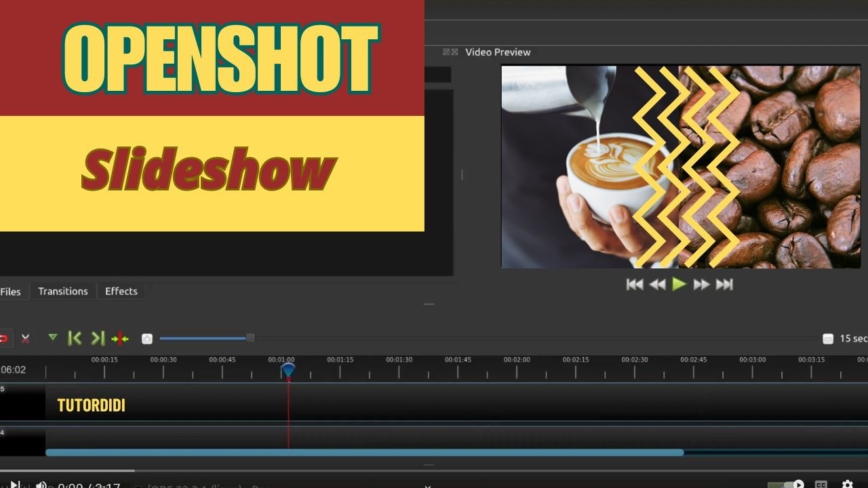Click the 00:01:15 ruler mark
Screen dimensions: 868x488
[x=340, y=360]
